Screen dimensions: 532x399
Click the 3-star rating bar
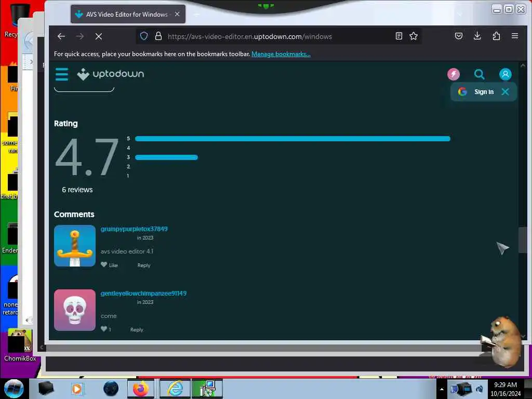point(166,157)
